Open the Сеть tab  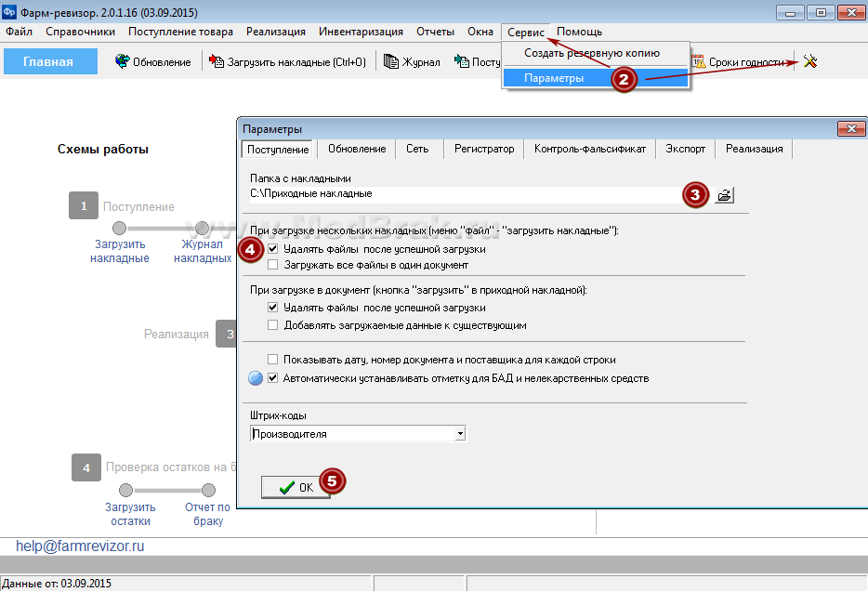tap(417, 149)
